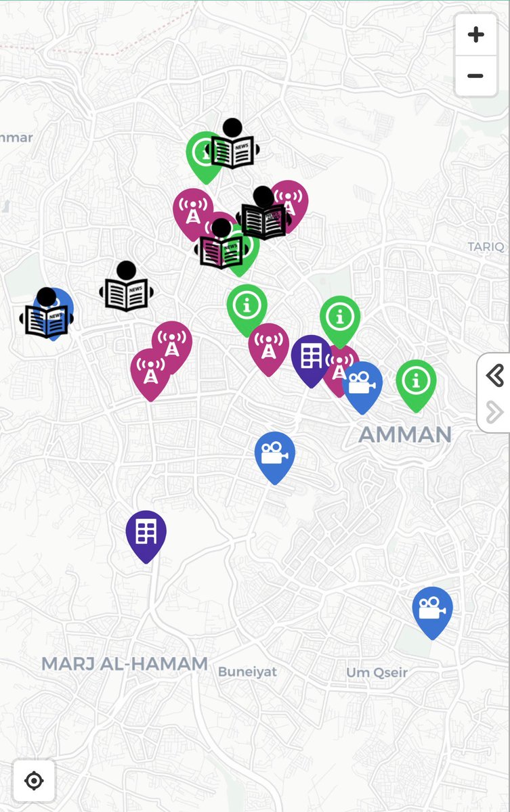Zoom in with the plus button
This screenshot has height=812, width=510.
[475, 35]
